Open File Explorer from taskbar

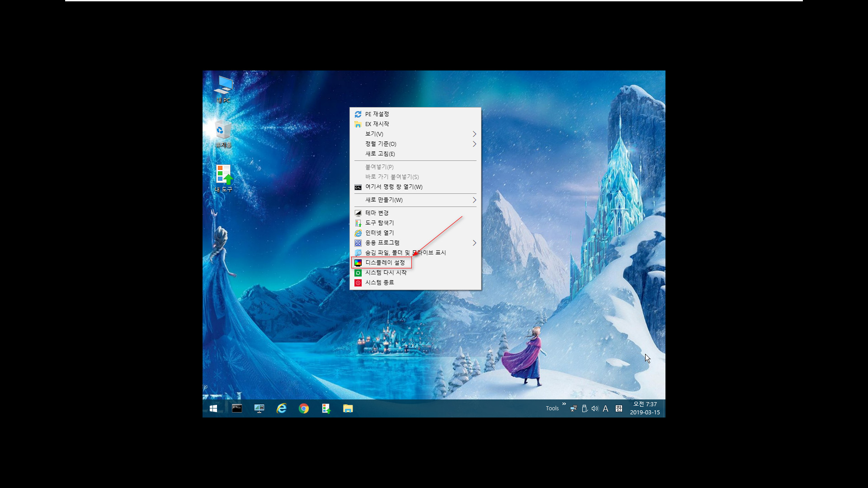348,408
